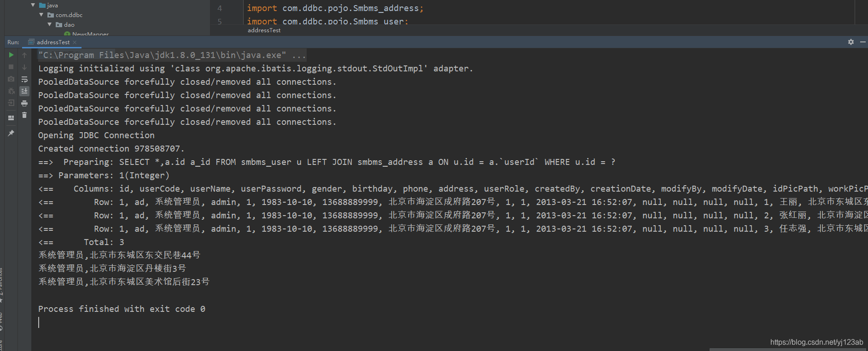
Task: Click the Exit icon in the Run toolbar
Action: (x=11, y=103)
